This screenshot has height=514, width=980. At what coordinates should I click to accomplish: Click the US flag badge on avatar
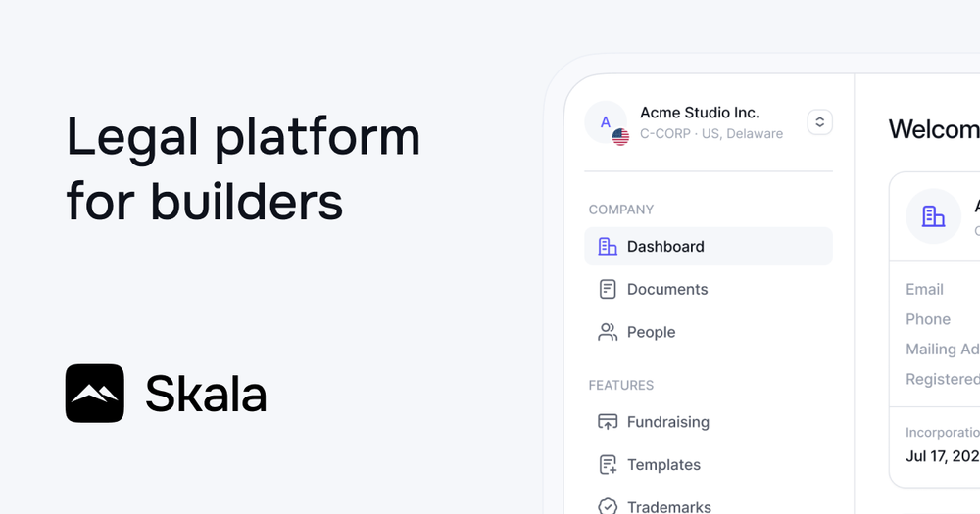(620, 137)
